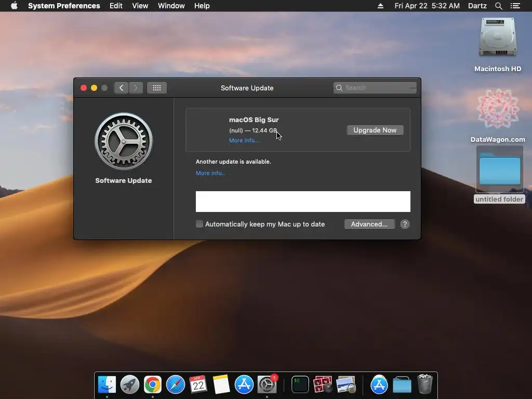This screenshot has width=532, height=399.
Task: Click the question mark help button
Action: (x=405, y=224)
